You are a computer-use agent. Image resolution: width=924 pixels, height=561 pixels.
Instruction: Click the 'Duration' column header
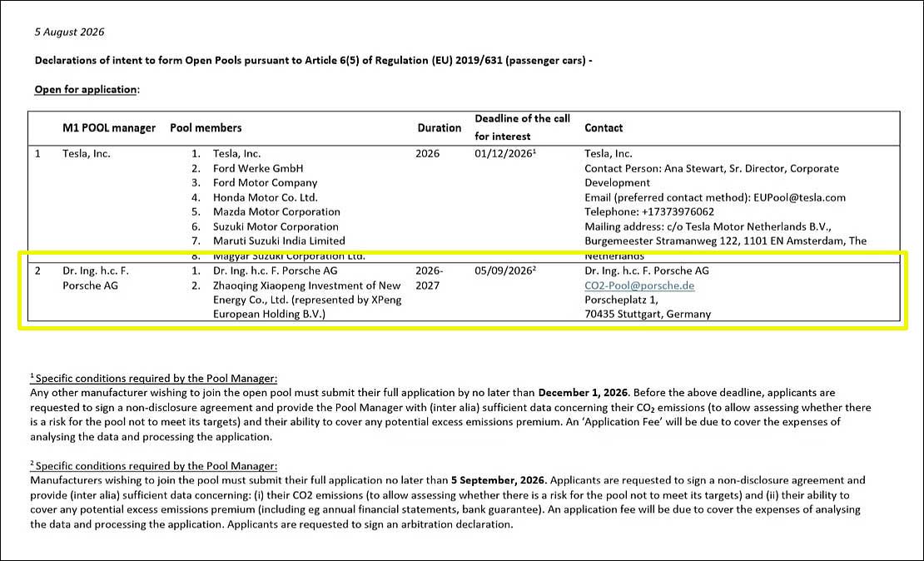(439, 128)
